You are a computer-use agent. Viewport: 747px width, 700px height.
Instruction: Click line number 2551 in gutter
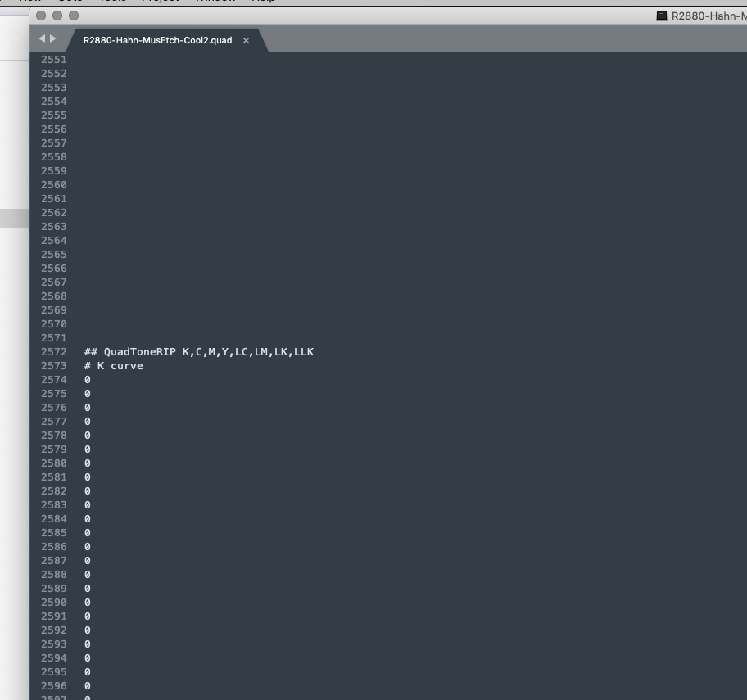pyautogui.click(x=54, y=59)
